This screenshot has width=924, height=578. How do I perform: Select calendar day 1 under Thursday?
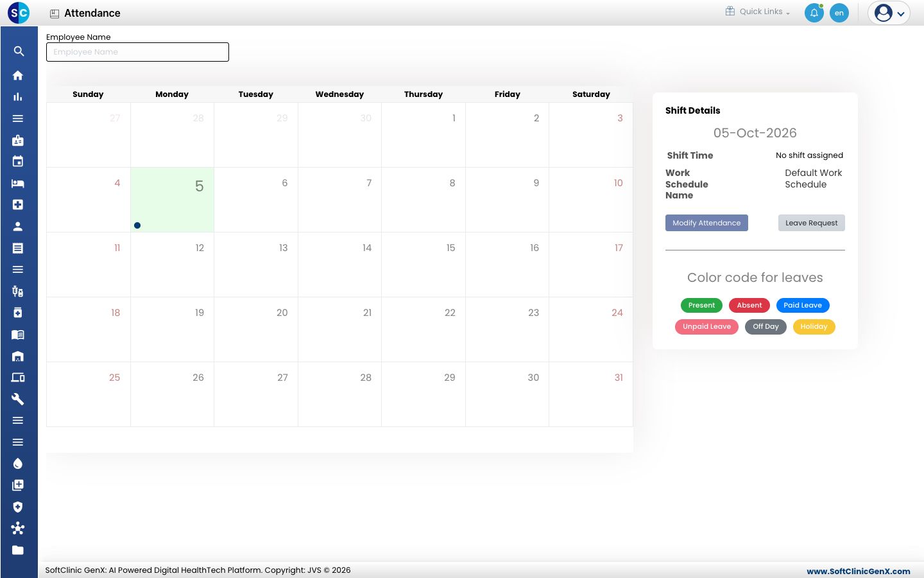pyautogui.click(x=424, y=135)
